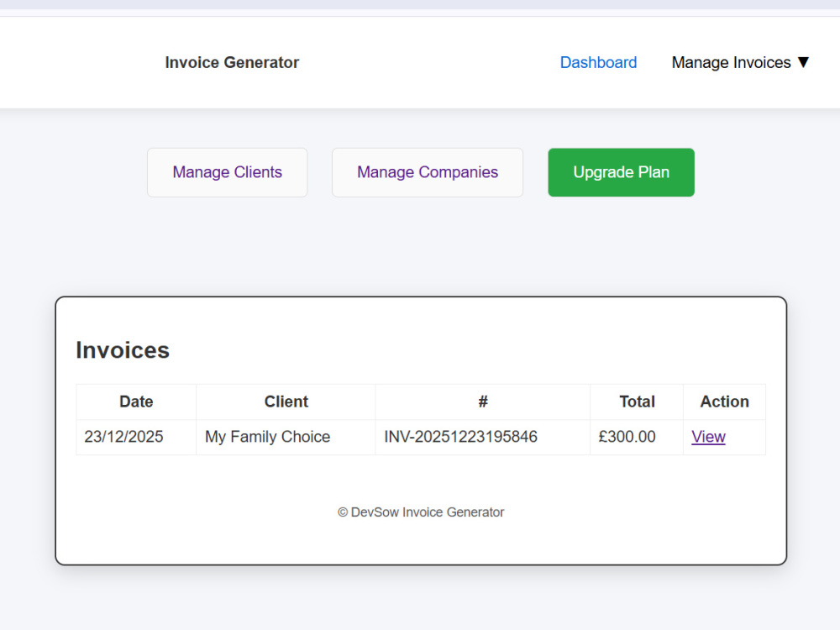Click the Client column header
This screenshot has width=840, height=630.
pos(286,402)
